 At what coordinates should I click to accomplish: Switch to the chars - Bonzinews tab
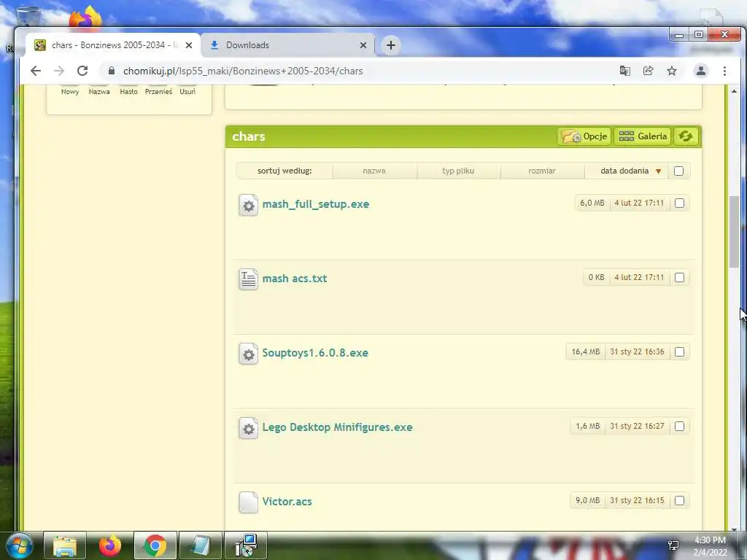(x=113, y=45)
